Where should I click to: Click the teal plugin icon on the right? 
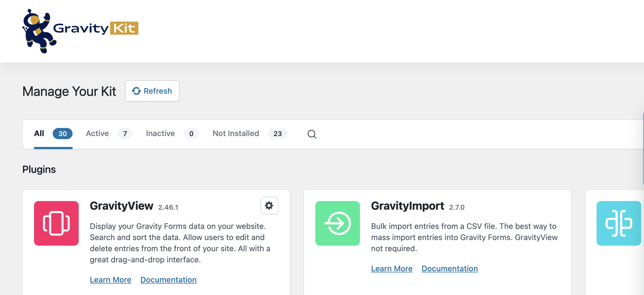619,223
